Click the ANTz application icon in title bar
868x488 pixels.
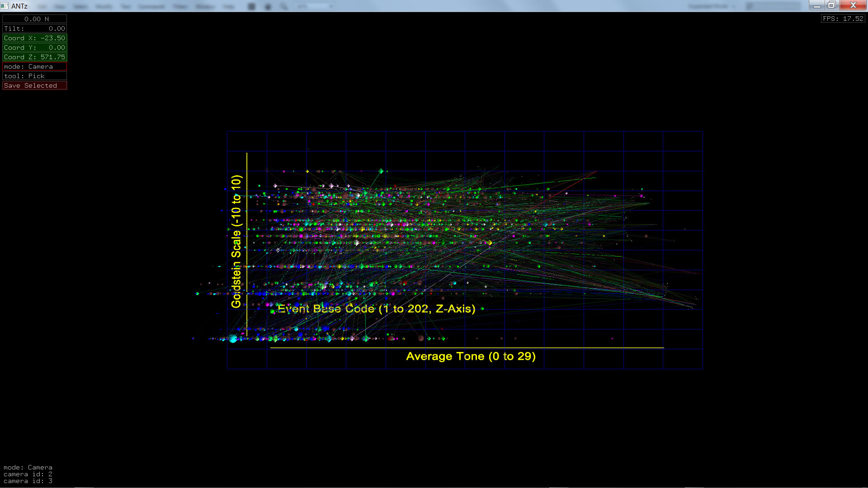[x=5, y=6]
